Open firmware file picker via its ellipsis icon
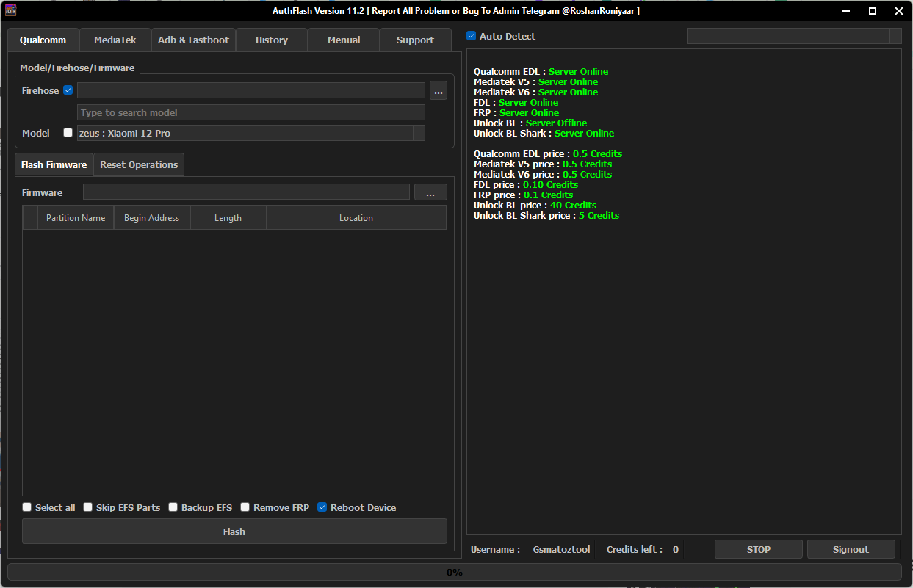 click(430, 192)
